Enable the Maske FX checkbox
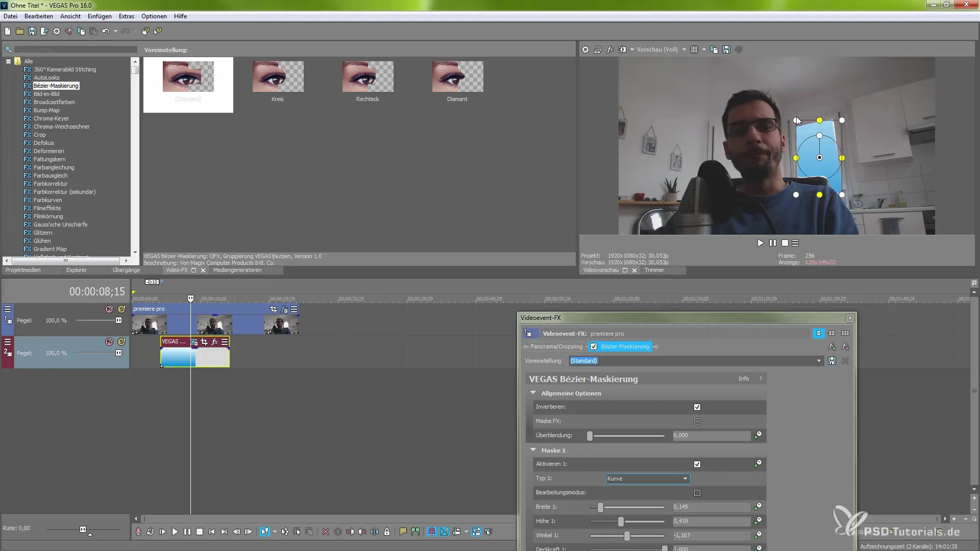The width and height of the screenshot is (980, 551). point(697,421)
